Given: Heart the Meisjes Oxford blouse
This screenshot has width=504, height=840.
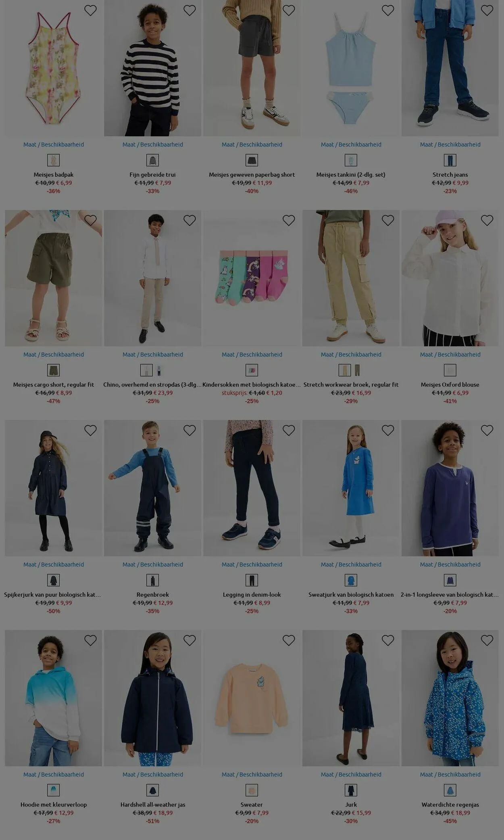Looking at the screenshot, I should [x=487, y=220].
